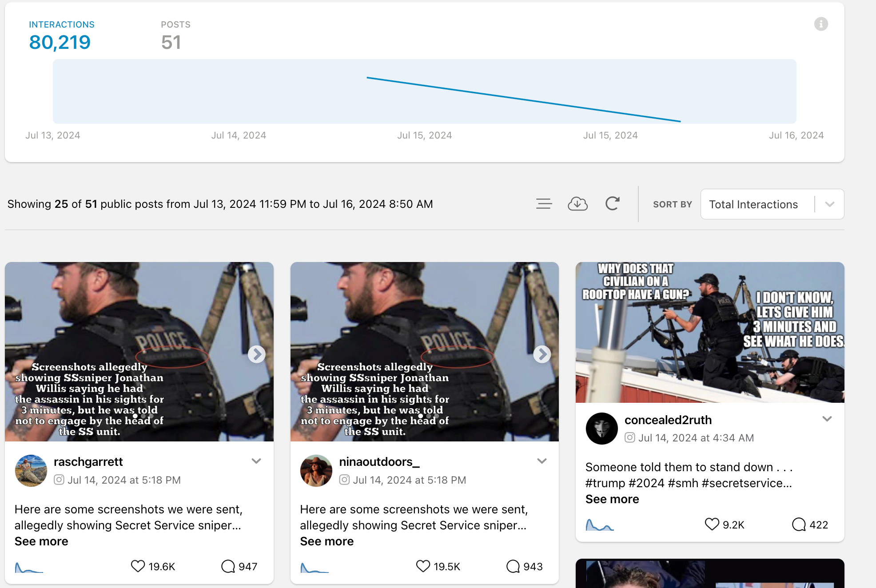Image resolution: width=876 pixels, height=588 pixels.
Task: Click the list view menu icon
Action: (x=544, y=204)
